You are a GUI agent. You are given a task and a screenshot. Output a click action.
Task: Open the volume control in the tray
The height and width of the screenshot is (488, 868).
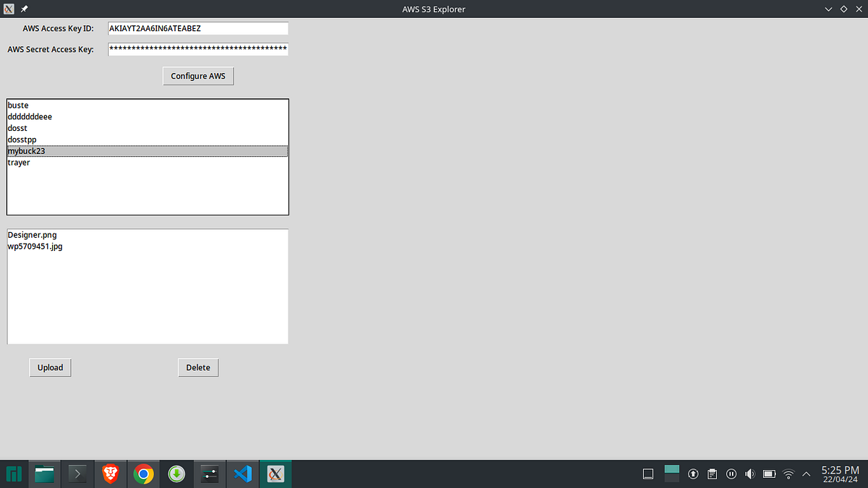[750, 474]
